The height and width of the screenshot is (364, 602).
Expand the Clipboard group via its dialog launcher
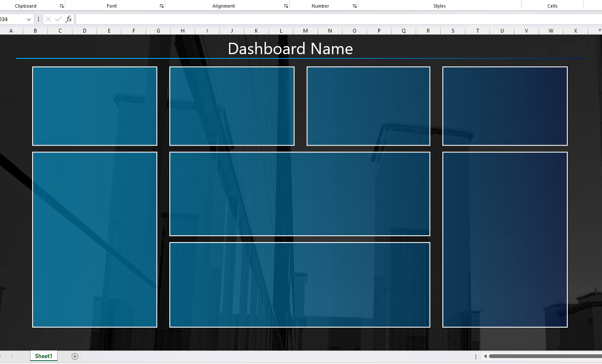(62, 6)
